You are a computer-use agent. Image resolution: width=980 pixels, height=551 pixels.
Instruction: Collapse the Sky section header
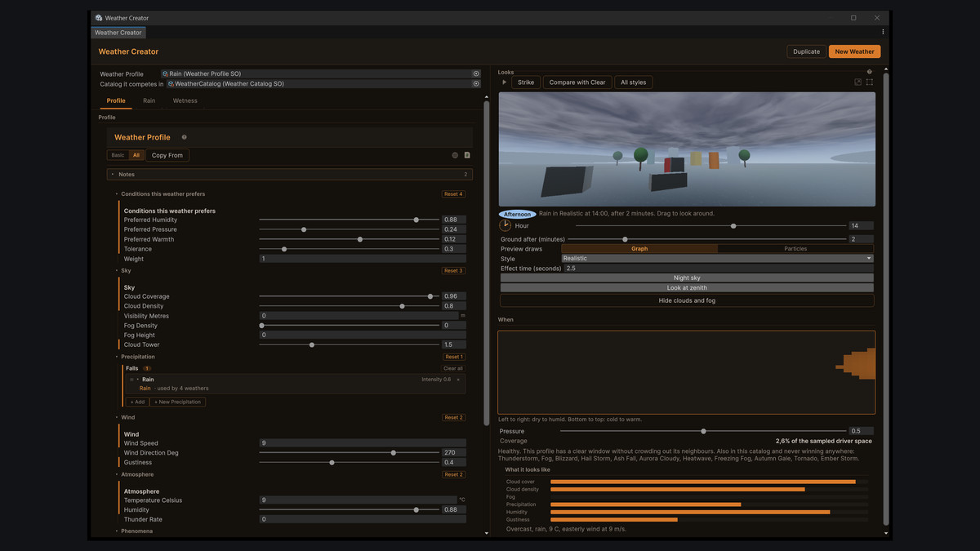pos(126,270)
